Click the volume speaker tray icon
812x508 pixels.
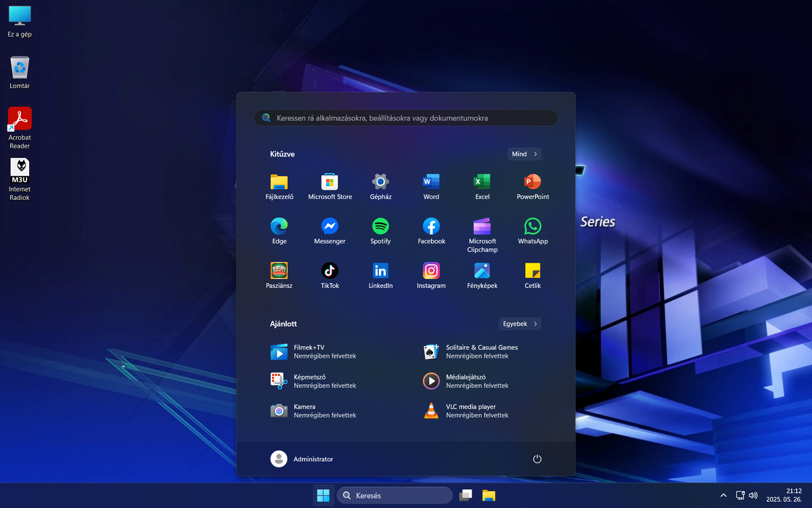point(753,495)
